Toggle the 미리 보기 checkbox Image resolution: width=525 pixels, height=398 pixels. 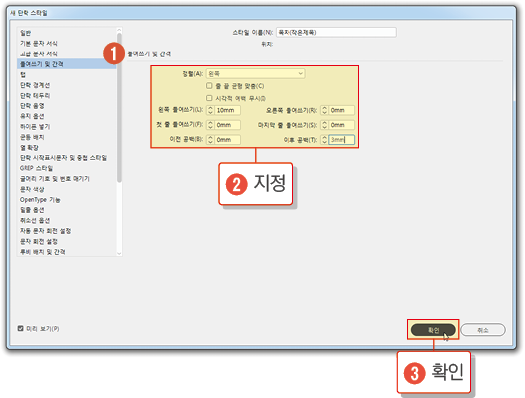pos(20,328)
